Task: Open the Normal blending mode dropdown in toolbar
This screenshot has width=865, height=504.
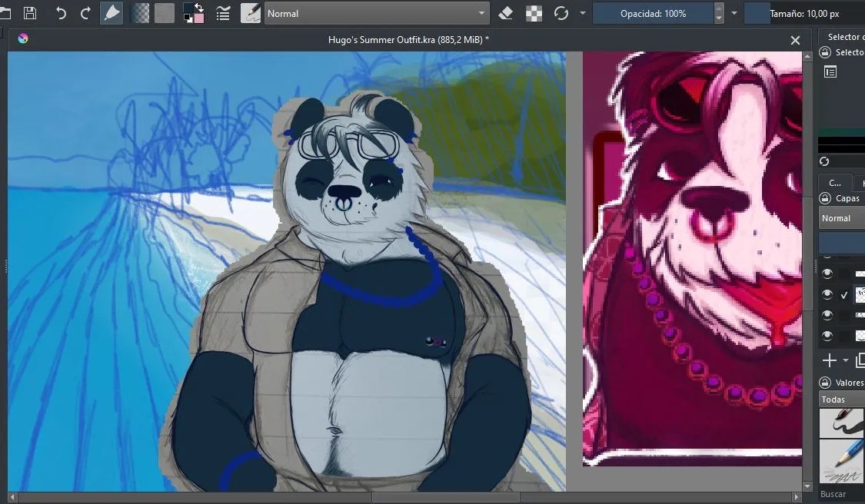Action: (377, 13)
